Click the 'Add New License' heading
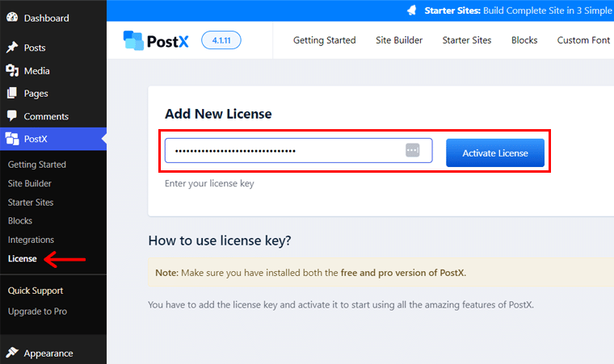This screenshot has height=364, width=614. click(x=218, y=114)
